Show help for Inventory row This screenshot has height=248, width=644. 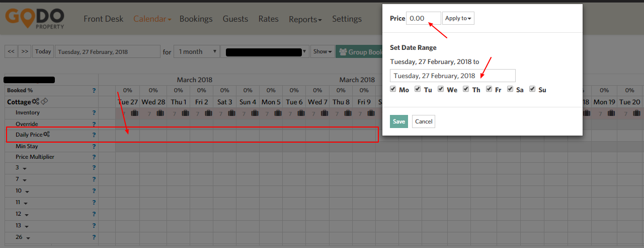pos(94,113)
